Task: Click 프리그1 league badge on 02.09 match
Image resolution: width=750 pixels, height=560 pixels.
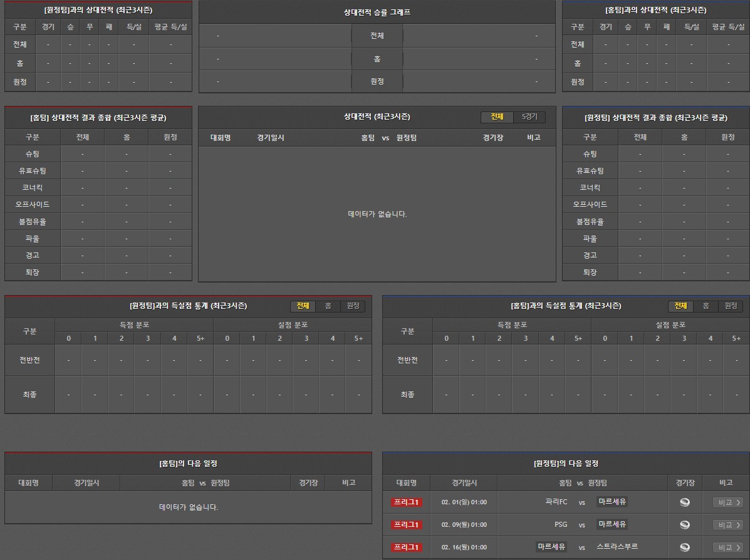Action: 407,525
